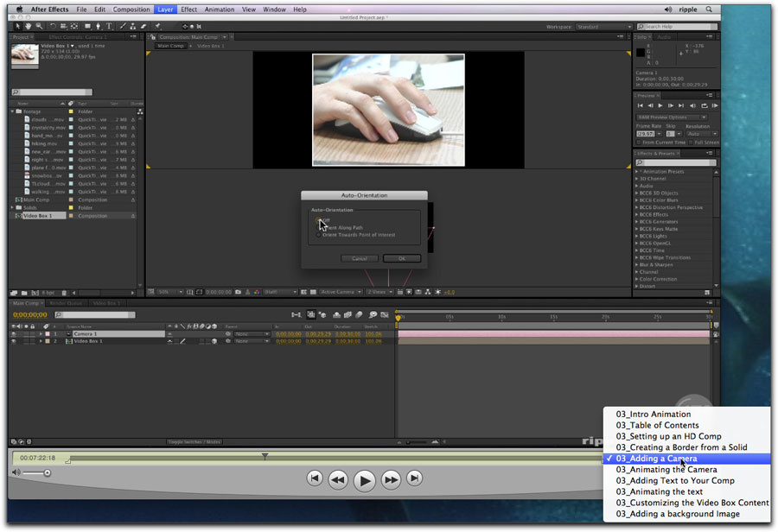Select the Off radio button in Auto-Orientation
The height and width of the screenshot is (532, 778).
318,220
